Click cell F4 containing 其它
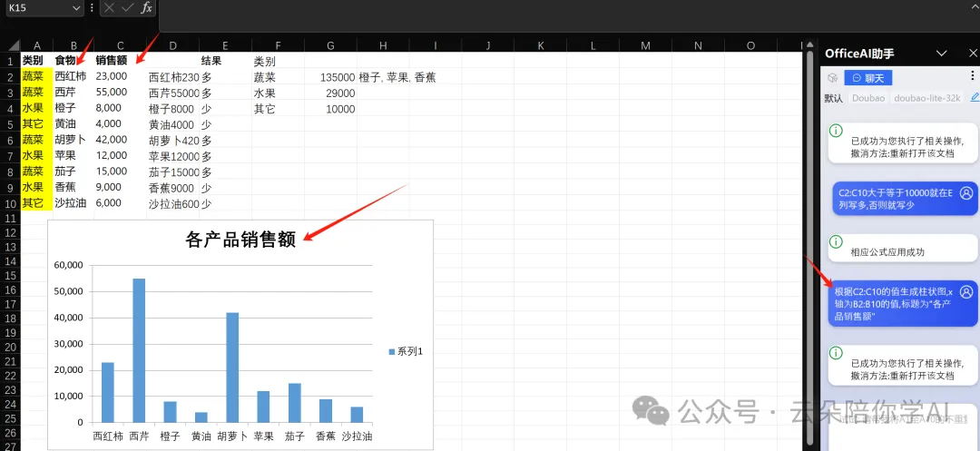 pyautogui.click(x=279, y=109)
